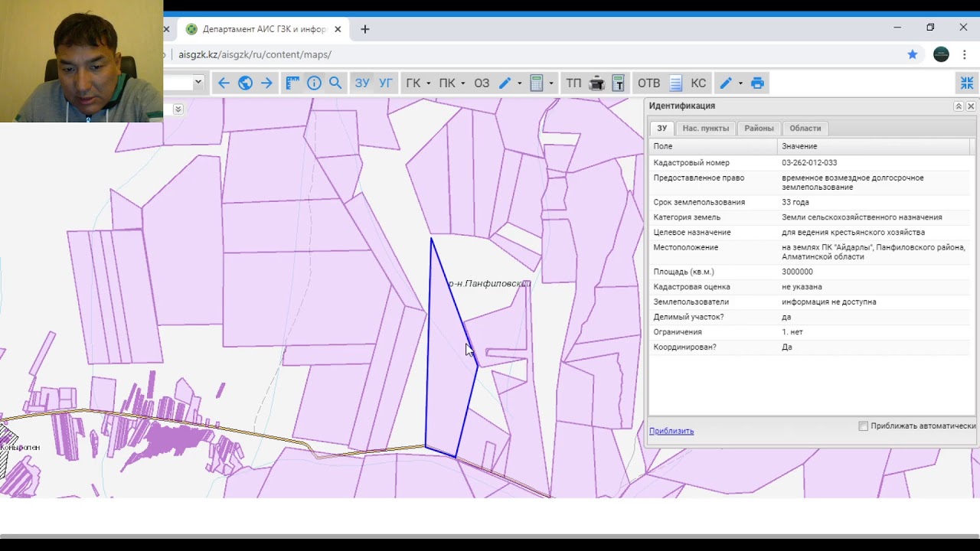Viewport: 980px width, 551px height.
Task: Select area value 3000000
Action: click(x=797, y=272)
